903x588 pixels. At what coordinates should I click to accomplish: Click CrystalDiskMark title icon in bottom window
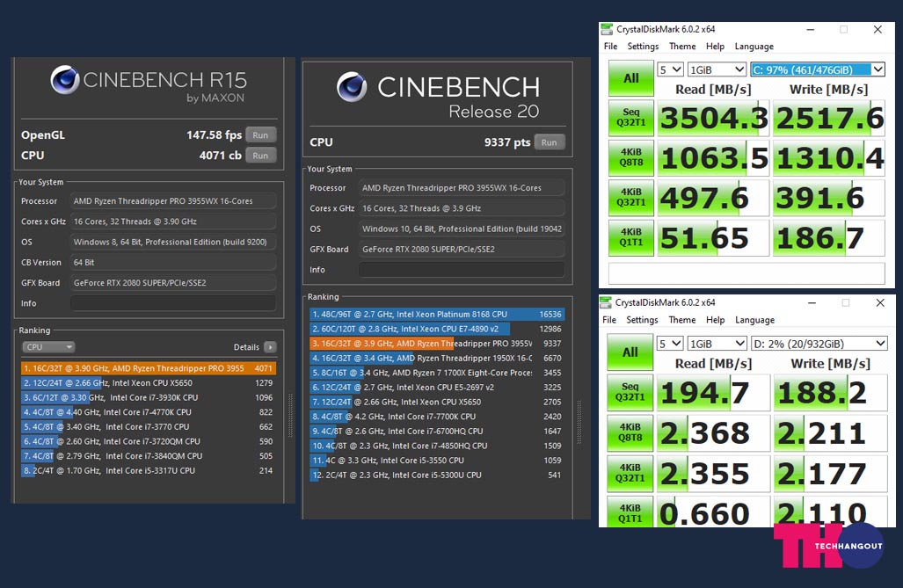pyautogui.click(x=606, y=302)
